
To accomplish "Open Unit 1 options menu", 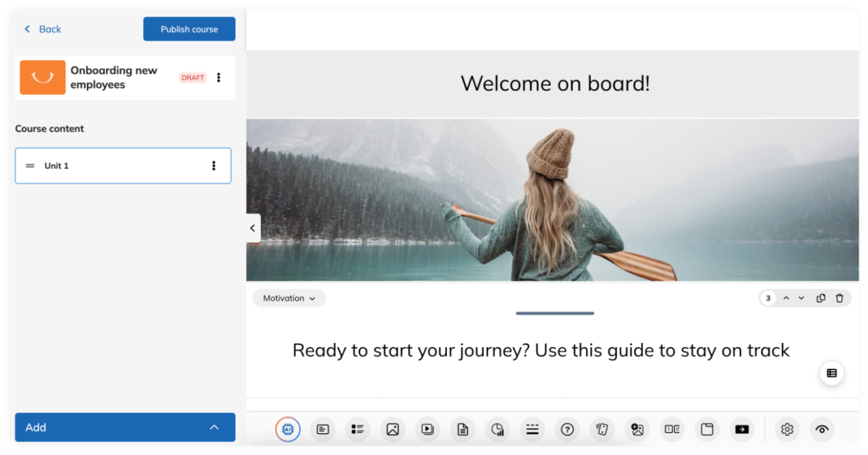I will [x=213, y=166].
